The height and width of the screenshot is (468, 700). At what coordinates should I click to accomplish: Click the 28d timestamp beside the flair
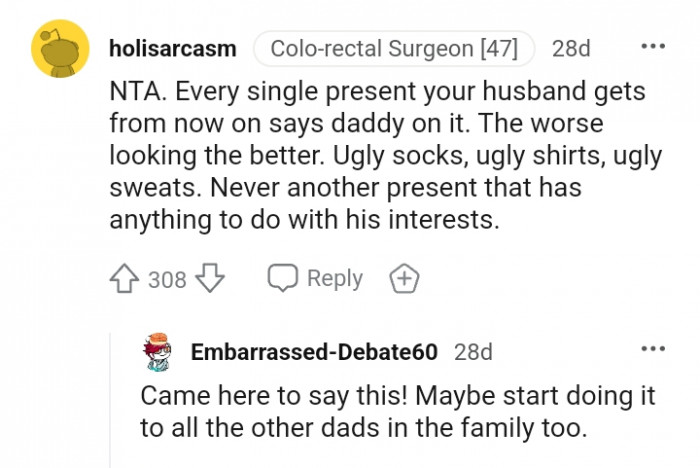pyautogui.click(x=571, y=48)
